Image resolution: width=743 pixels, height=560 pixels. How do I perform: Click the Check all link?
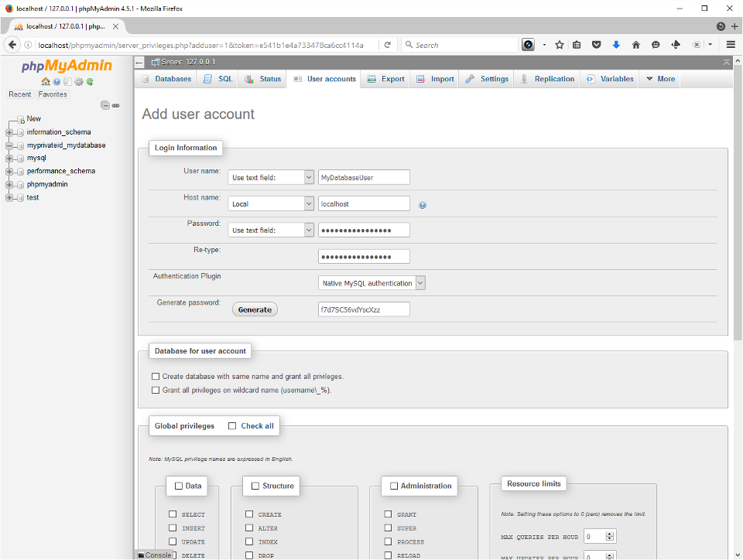click(x=257, y=426)
